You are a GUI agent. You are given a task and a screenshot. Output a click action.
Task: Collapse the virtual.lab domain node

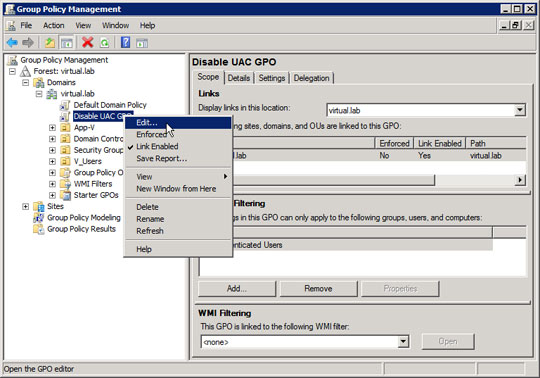[39, 94]
